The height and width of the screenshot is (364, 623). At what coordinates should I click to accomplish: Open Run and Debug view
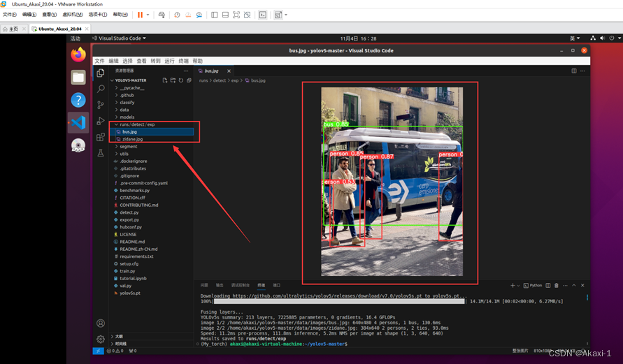tap(101, 121)
